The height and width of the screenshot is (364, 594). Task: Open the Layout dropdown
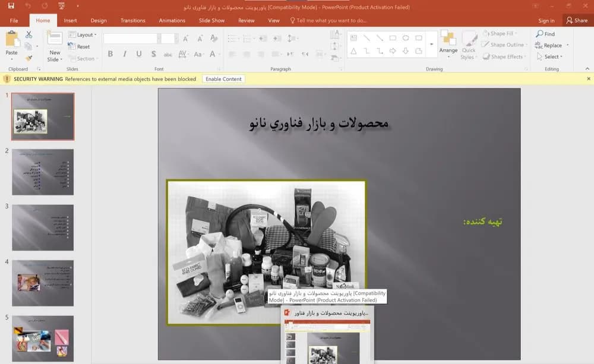click(x=82, y=34)
